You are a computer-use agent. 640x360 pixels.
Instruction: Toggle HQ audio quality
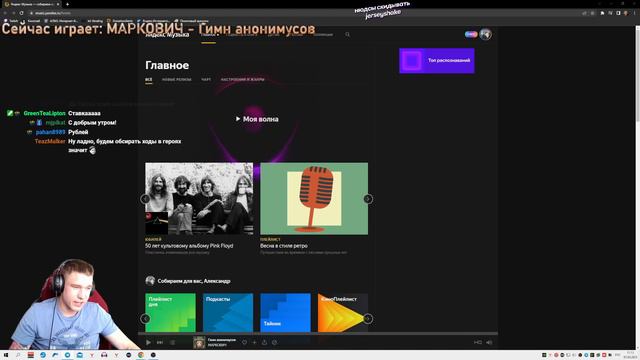[x=478, y=342]
